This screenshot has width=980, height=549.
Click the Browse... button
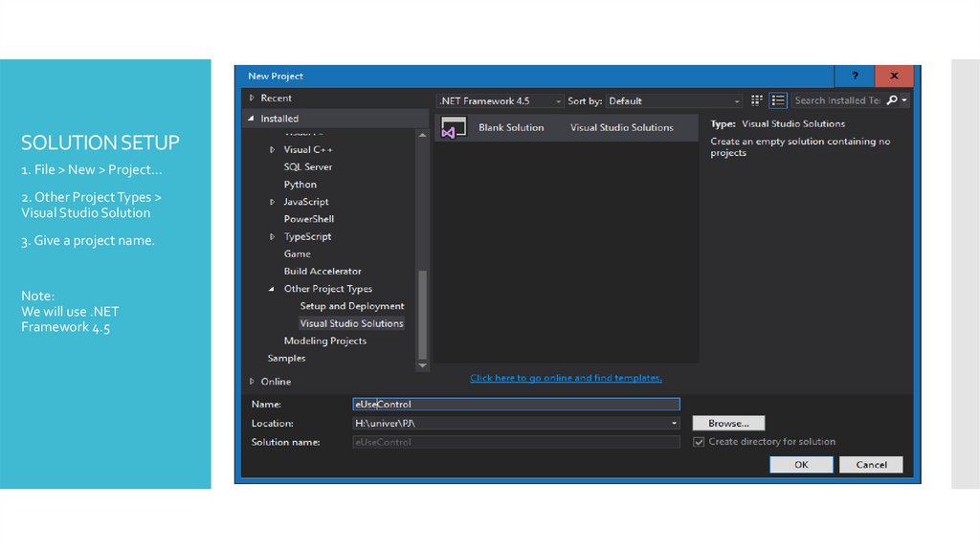[728, 423]
